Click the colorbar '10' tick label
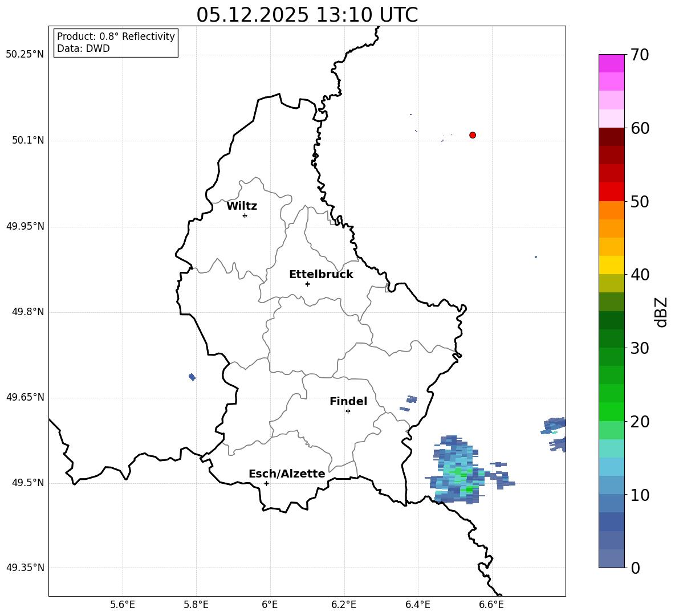 640,495
